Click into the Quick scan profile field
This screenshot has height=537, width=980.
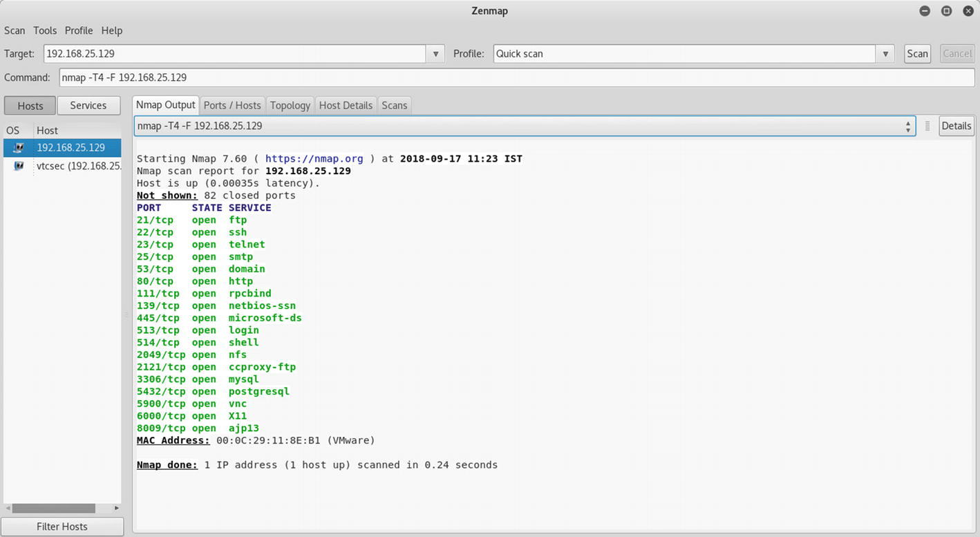pyautogui.click(x=685, y=54)
